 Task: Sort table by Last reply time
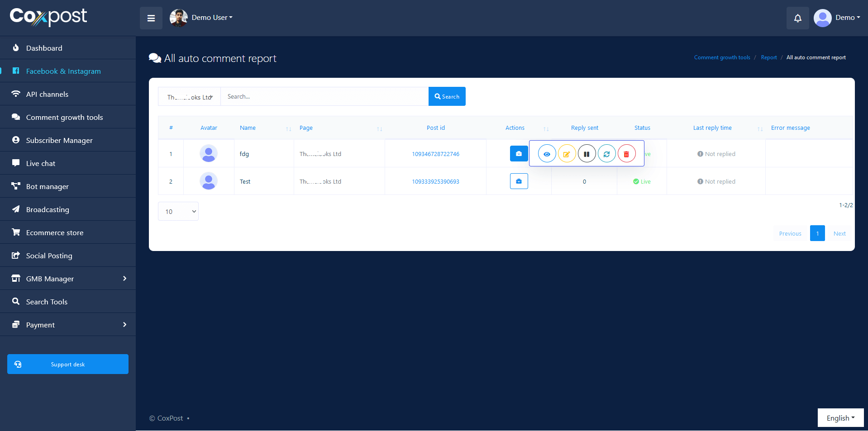[712, 128]
